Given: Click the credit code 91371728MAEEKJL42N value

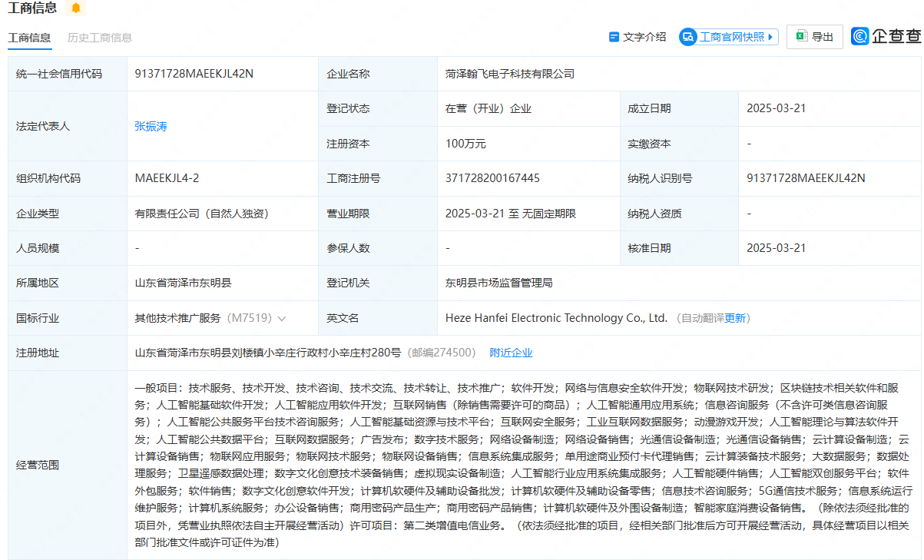Looking at the screenshot, I should [x=194, y=74].
